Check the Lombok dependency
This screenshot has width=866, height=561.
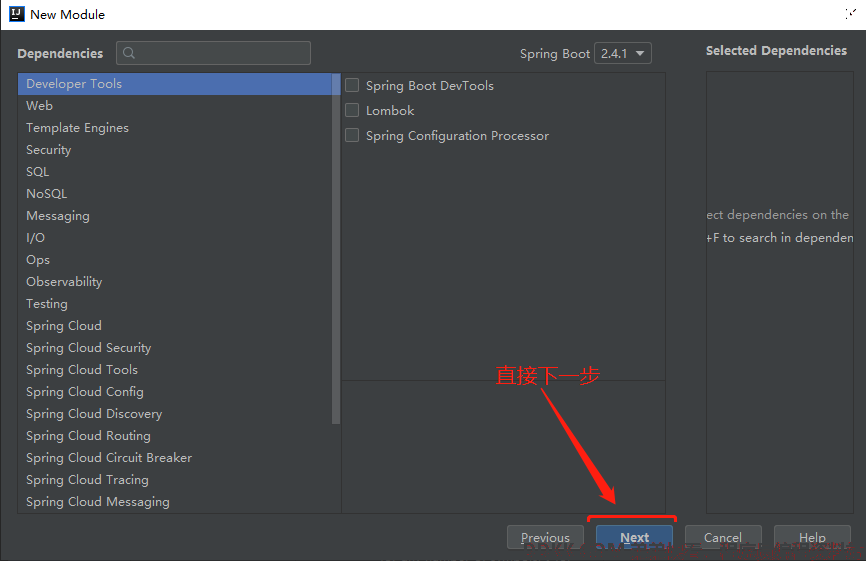point(352,110)
